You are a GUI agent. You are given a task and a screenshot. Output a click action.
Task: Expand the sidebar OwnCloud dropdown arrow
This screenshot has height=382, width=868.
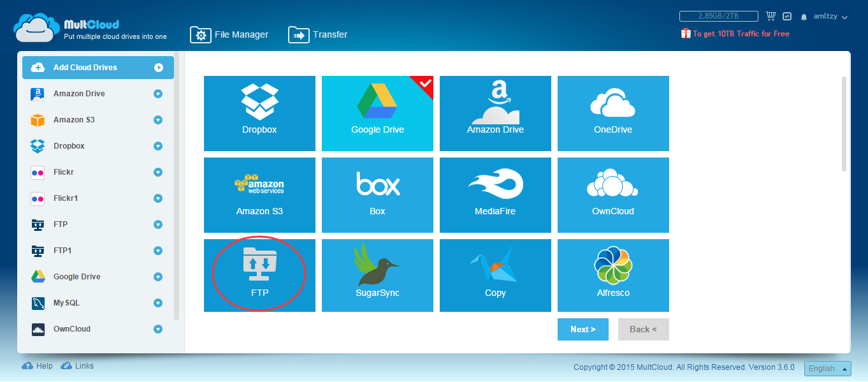click(158, 329)
